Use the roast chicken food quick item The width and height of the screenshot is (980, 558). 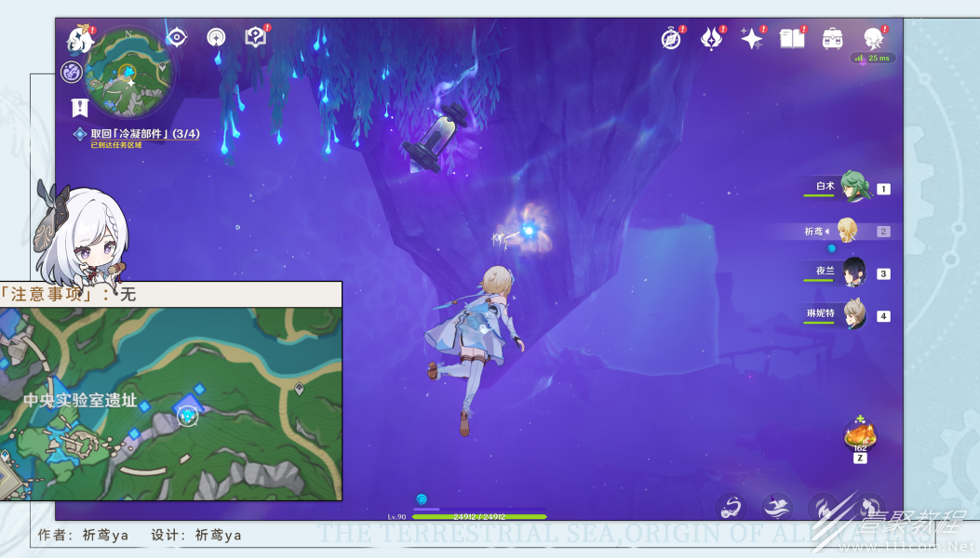click(x=860, y=435)
